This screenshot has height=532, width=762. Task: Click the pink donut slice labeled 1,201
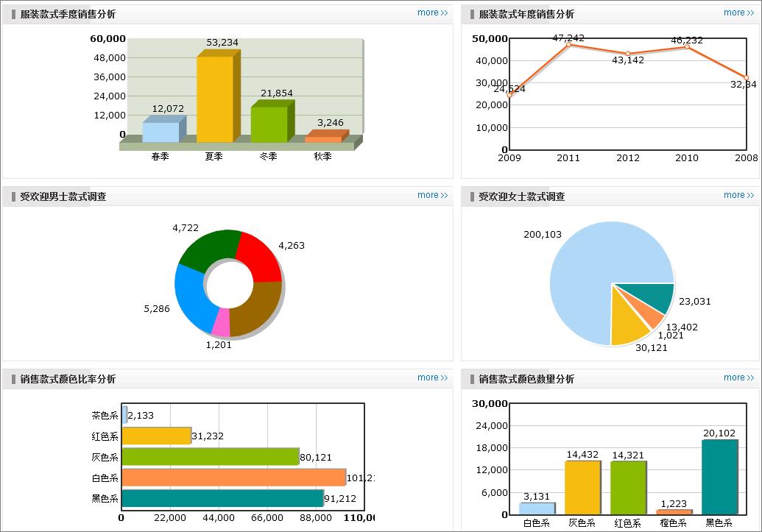[x=222, y=322]
